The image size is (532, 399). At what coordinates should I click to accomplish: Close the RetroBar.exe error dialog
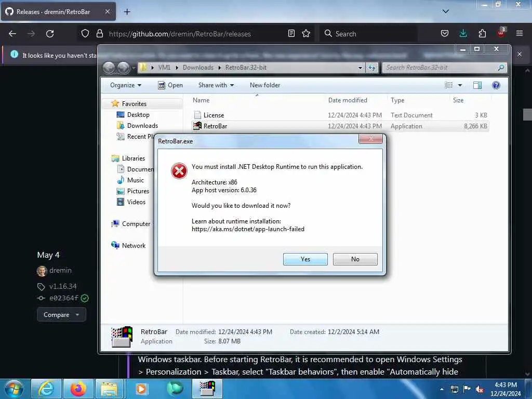pos(370,138)
